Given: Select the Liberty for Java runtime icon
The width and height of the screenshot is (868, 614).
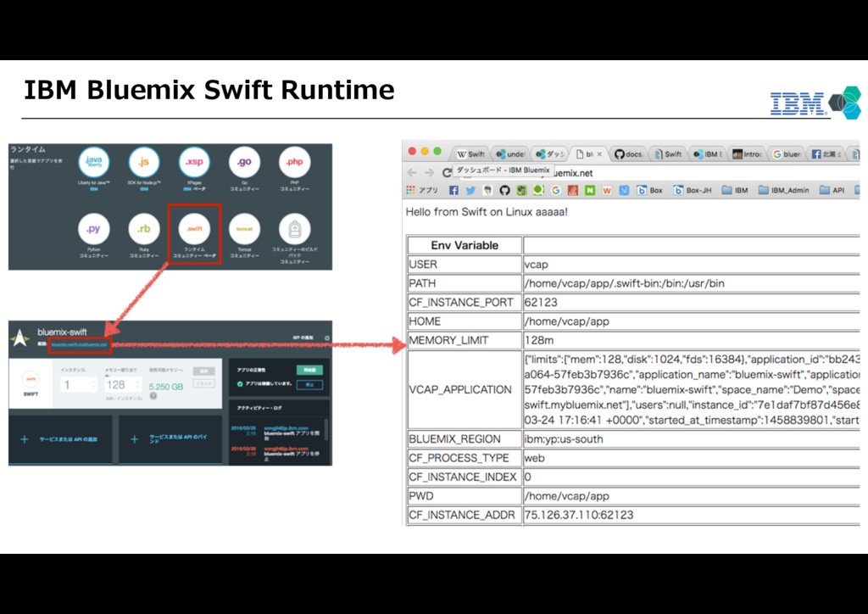Looking at the screenshot, I should point(93,162).
